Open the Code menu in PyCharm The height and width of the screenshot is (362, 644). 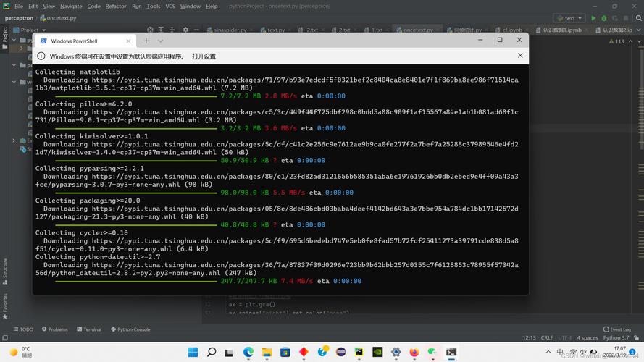[93, 7]
